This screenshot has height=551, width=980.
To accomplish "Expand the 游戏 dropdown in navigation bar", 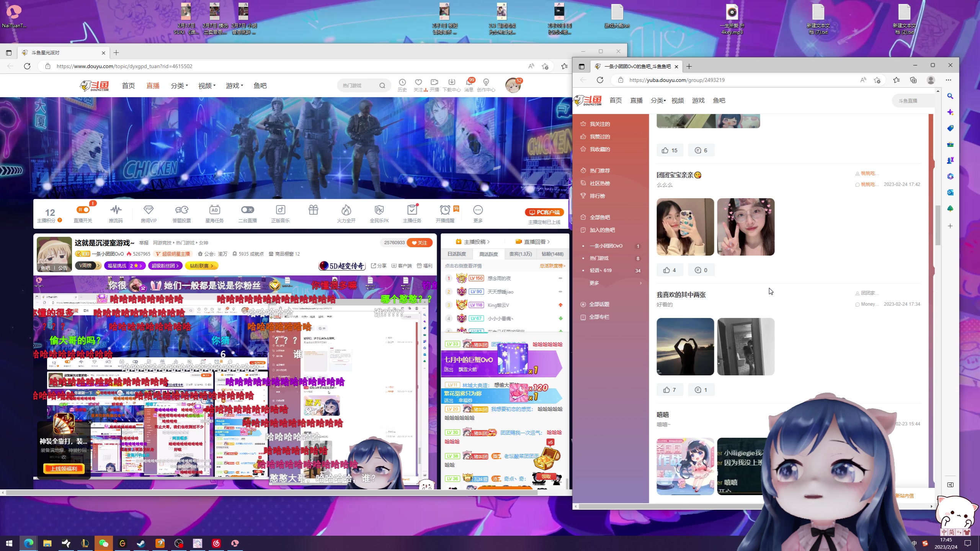I will [x=234, y=86].
